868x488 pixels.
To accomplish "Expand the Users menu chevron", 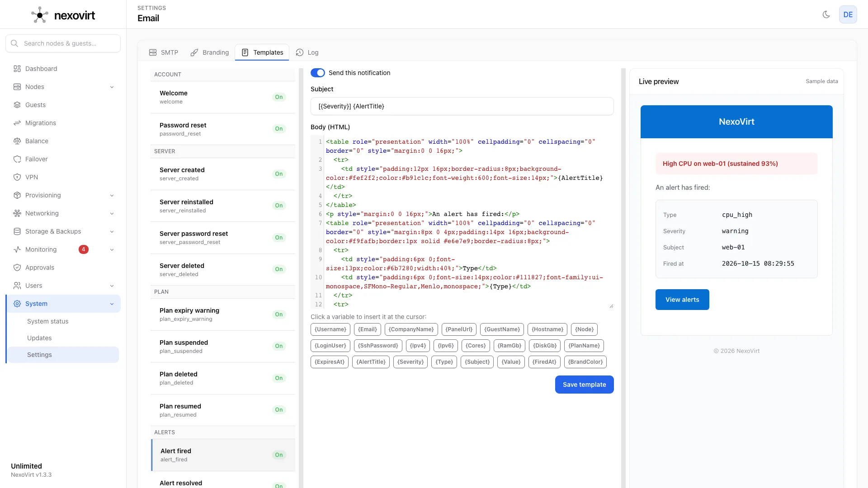I will (x=112, y=286).
